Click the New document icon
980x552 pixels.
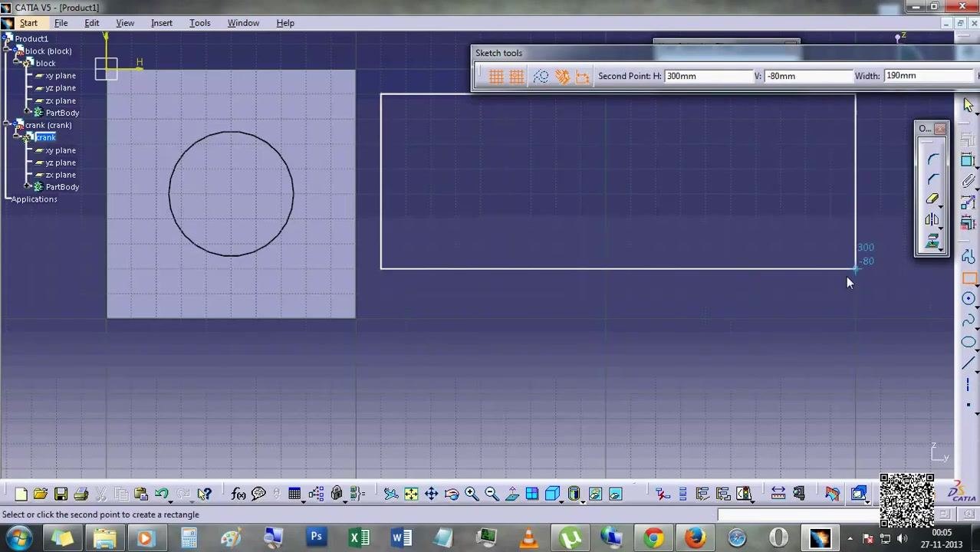[21, 494]
